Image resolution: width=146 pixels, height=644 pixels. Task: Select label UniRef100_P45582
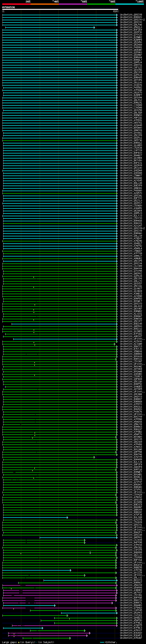click(x=131, y=87)
